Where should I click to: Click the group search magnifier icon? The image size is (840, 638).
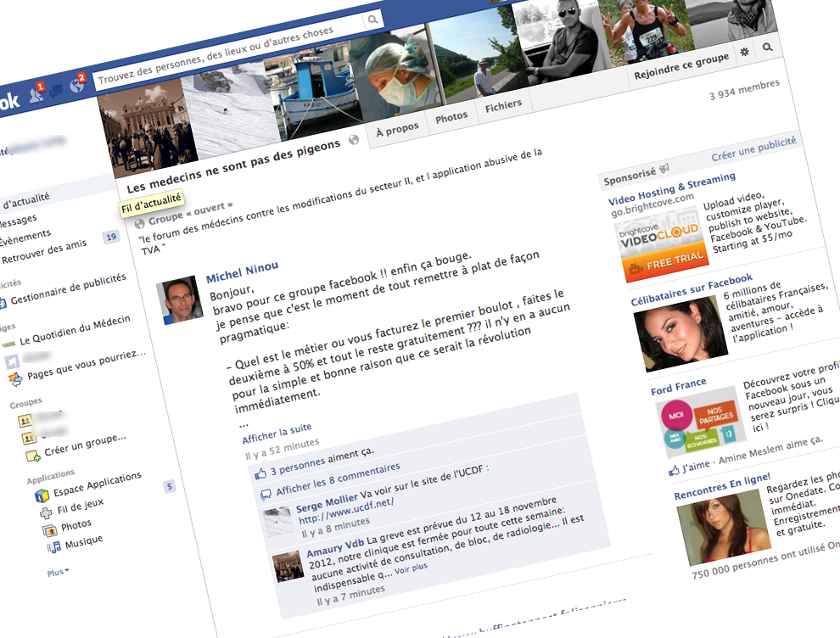(767, 48)
